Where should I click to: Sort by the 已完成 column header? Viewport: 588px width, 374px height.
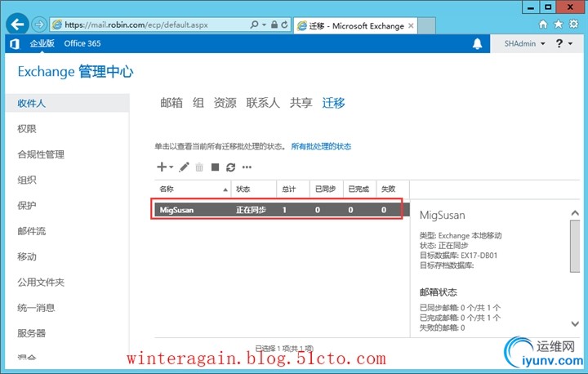pyautogui.click(x=359, y=189)
